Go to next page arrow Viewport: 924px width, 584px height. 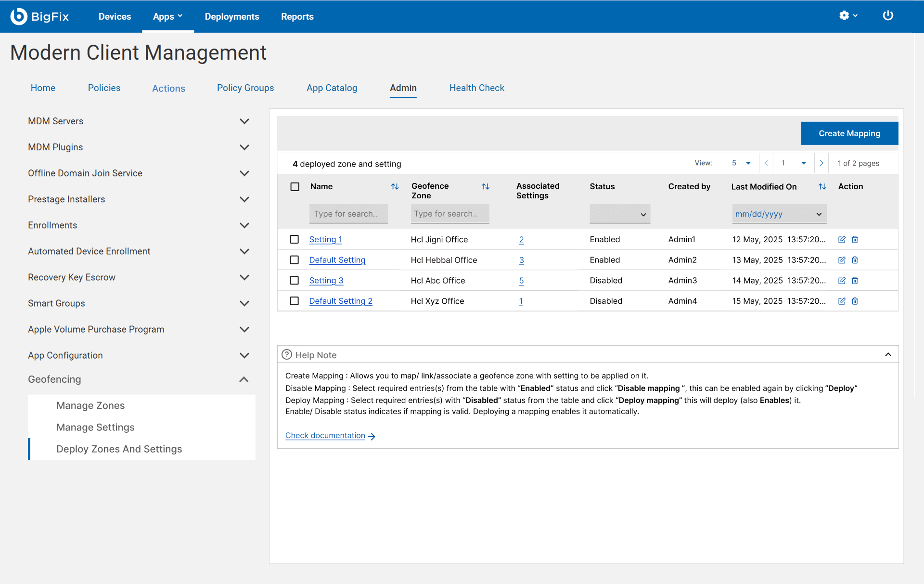821,163
